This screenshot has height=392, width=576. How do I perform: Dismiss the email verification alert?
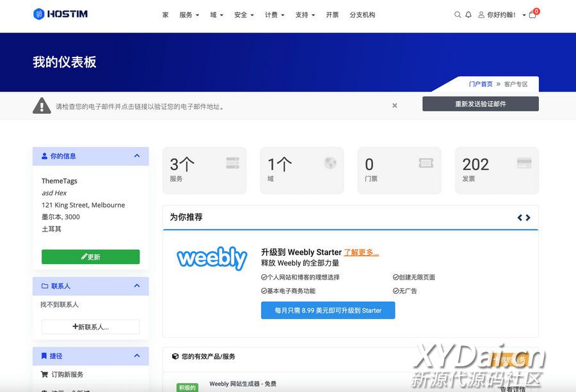click(395, 106)
